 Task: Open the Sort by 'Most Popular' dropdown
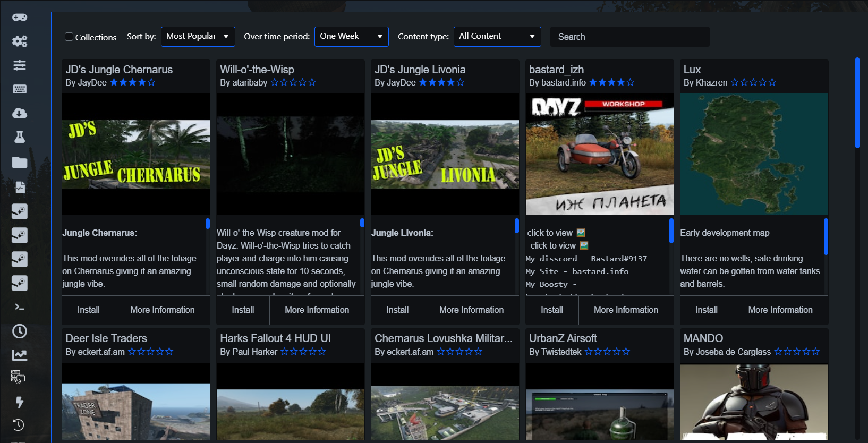click(198, 37)
